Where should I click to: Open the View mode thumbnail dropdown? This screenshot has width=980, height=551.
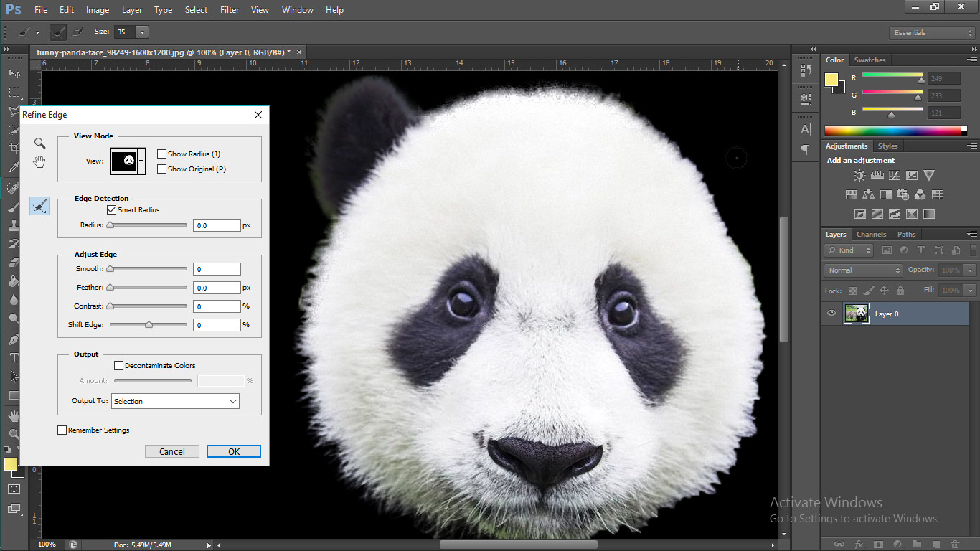141,161
